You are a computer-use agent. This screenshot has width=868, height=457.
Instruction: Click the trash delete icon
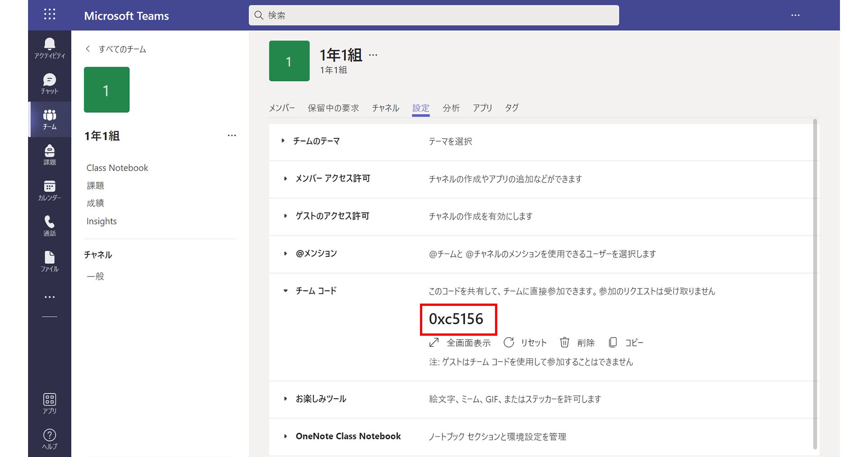coord(564,343)
